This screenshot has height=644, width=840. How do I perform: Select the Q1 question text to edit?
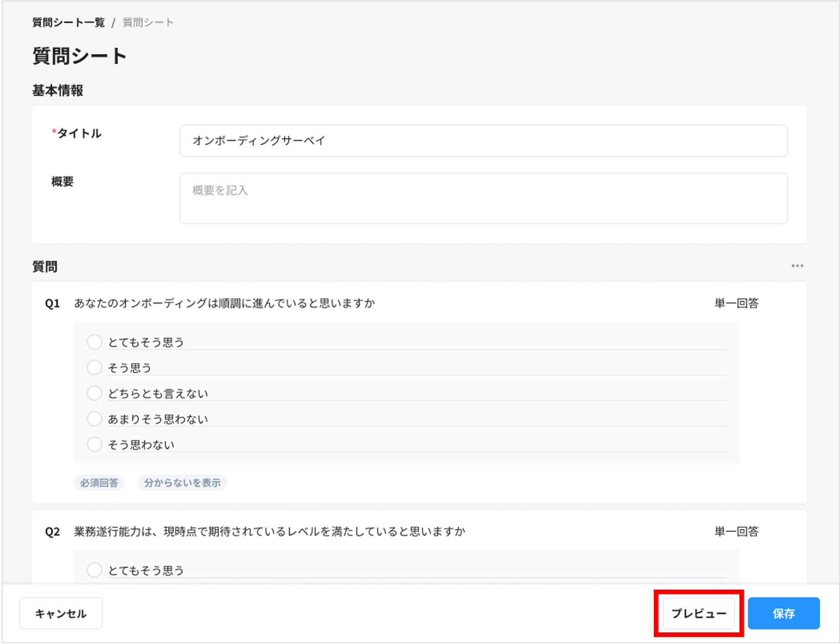click(x=224, y=303)
